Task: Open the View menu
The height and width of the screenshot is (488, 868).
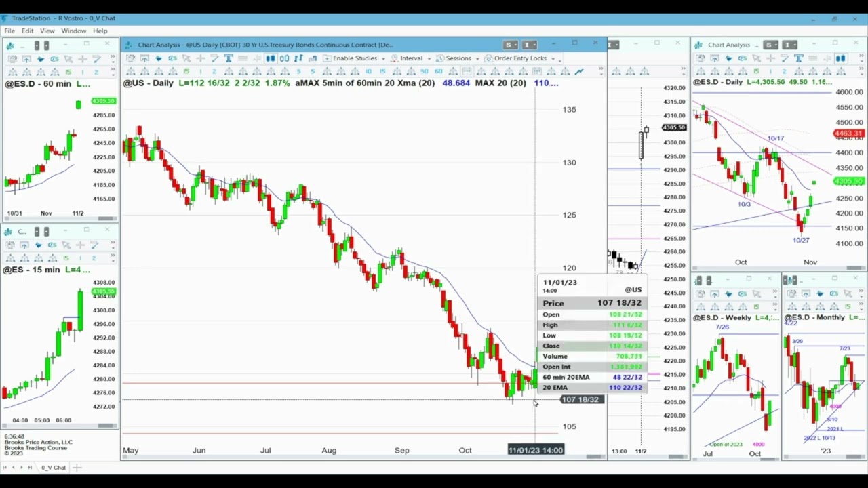Action: tap(47, 31)
